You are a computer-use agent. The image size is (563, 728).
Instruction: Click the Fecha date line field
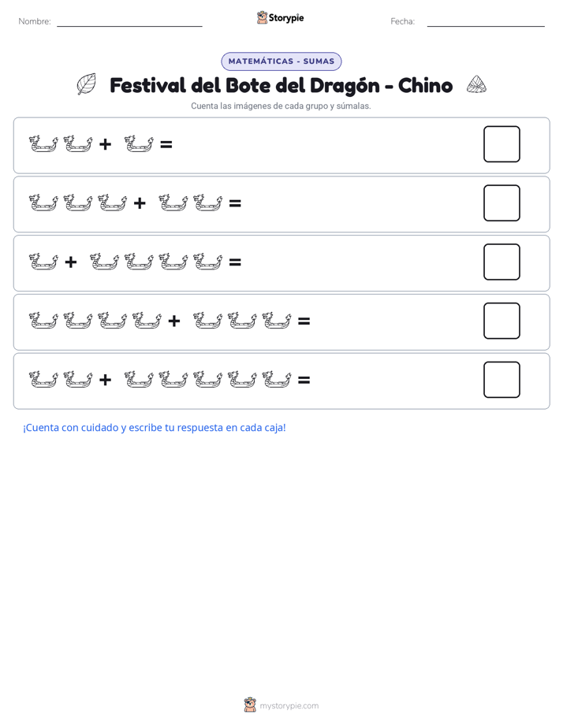tap(486, 22)
